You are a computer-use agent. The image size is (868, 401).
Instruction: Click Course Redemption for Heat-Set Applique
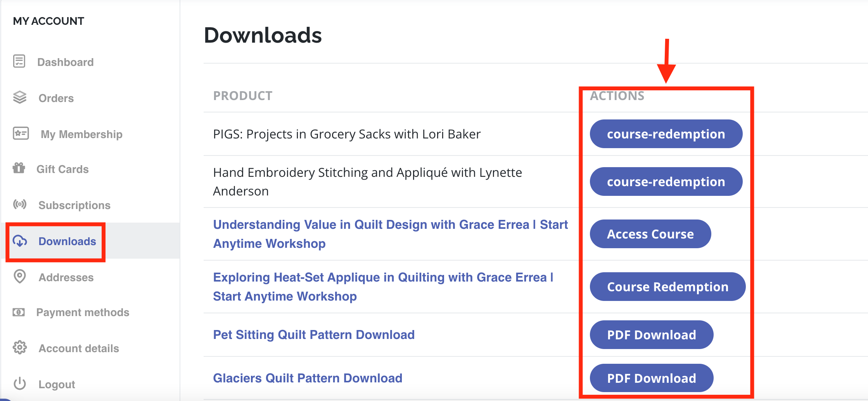(667, 287)
